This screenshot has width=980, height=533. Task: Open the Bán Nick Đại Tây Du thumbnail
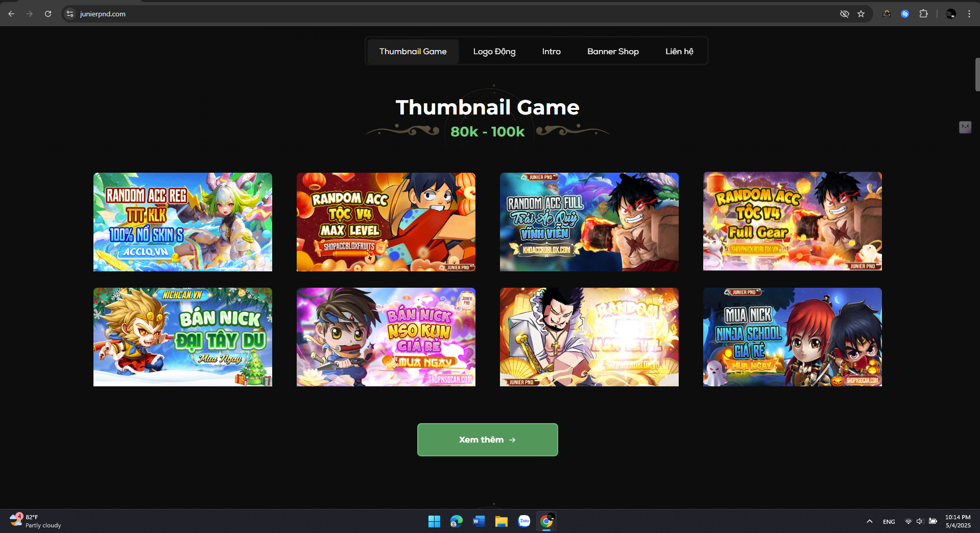click(182, 337)
